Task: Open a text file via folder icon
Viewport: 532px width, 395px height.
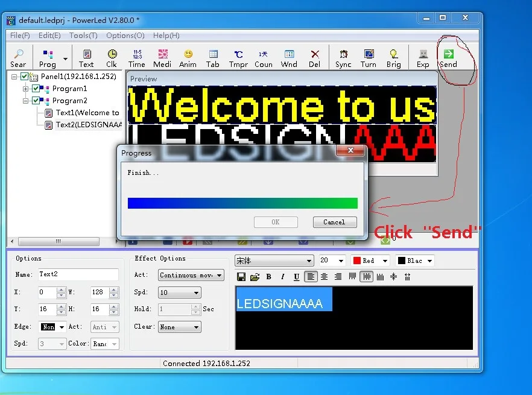Action: pyautogui.click(x=255, y=277)
